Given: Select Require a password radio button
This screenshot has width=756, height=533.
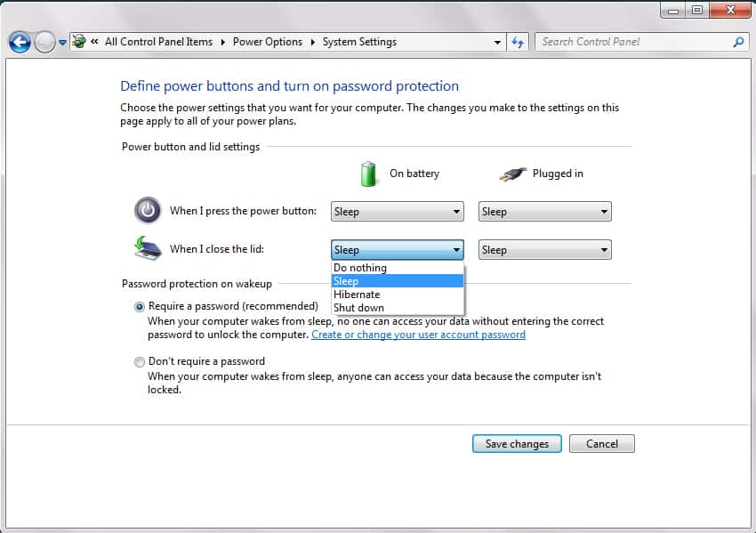Looking at the screenshot, I should [139, 306].
